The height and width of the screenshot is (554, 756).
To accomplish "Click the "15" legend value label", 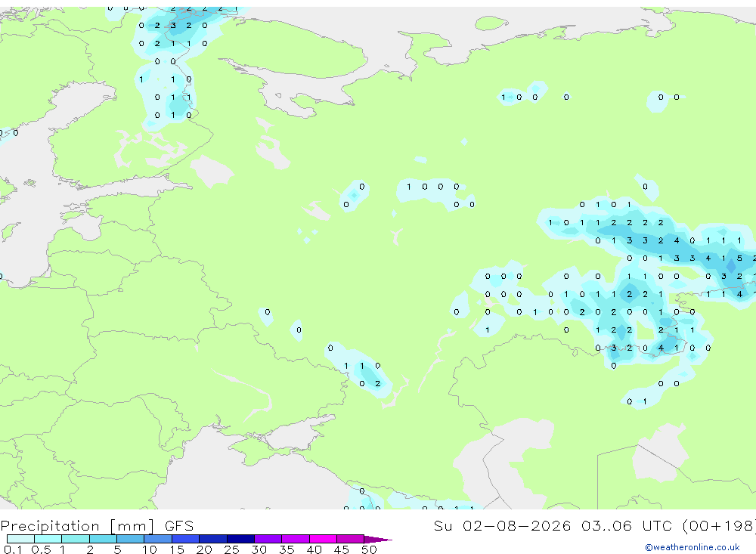I will (x=176, y=549).
